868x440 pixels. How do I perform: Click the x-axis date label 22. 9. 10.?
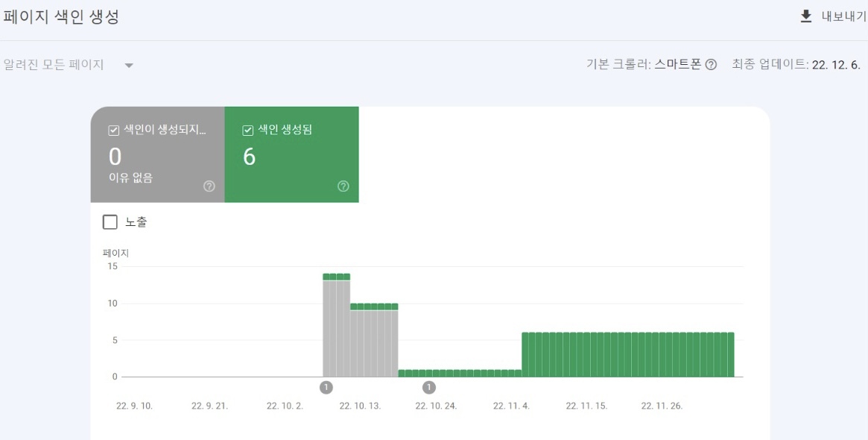(135, 406)
